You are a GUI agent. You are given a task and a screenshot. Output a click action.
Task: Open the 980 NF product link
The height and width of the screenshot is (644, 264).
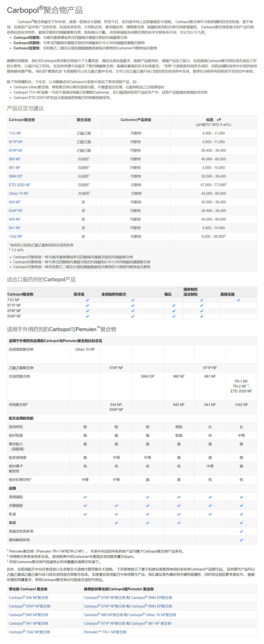15,159
